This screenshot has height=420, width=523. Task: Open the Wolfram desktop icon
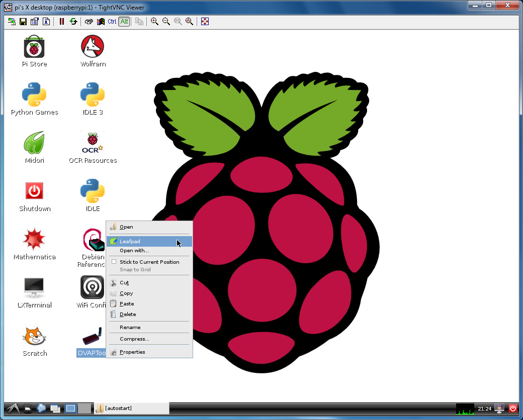[x=93, y=51]
